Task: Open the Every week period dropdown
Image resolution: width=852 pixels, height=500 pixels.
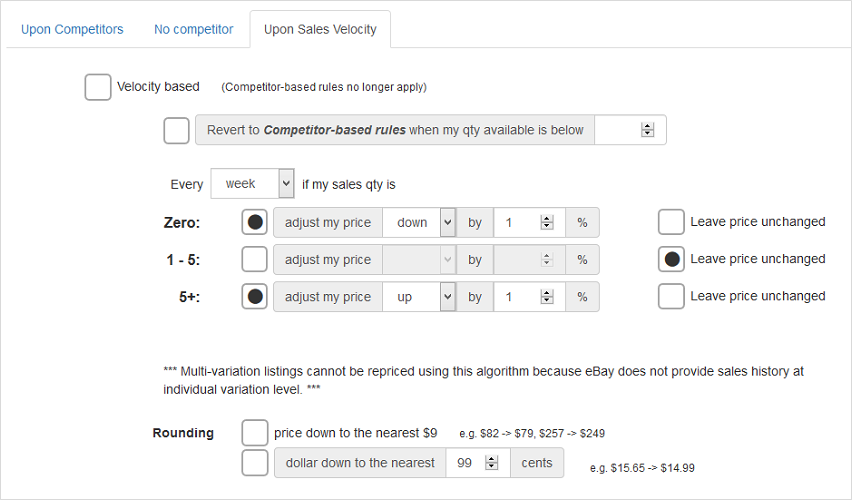Action: tap(252, 184)
